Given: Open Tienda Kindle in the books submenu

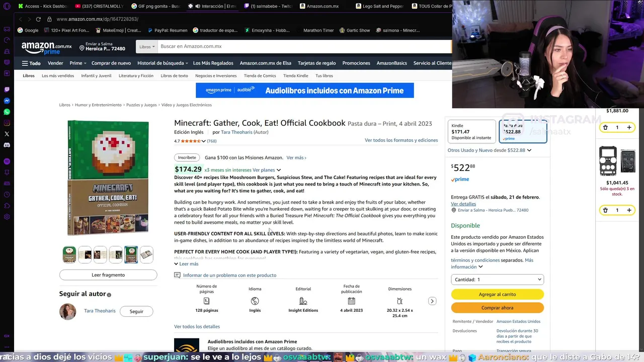Looking at the screenshot, I should [296, 76].
